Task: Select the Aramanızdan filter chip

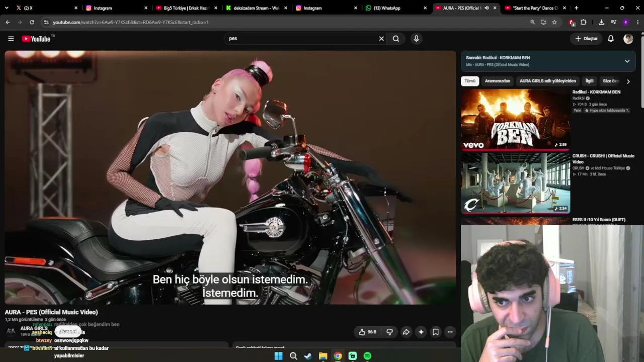Action: pos(498,81)
